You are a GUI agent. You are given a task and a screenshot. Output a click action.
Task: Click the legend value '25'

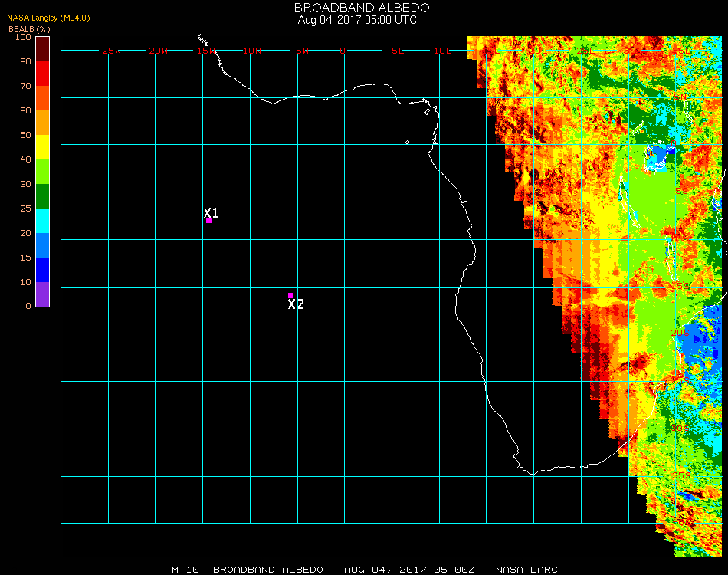pos(25,209)
